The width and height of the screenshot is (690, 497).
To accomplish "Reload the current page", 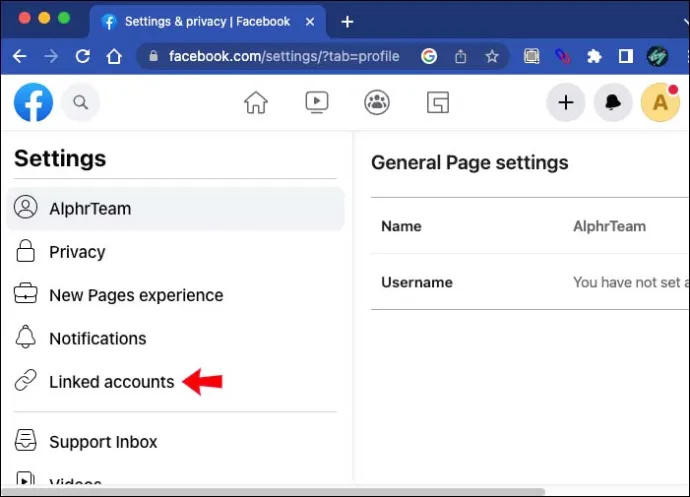I will (82, 56).
